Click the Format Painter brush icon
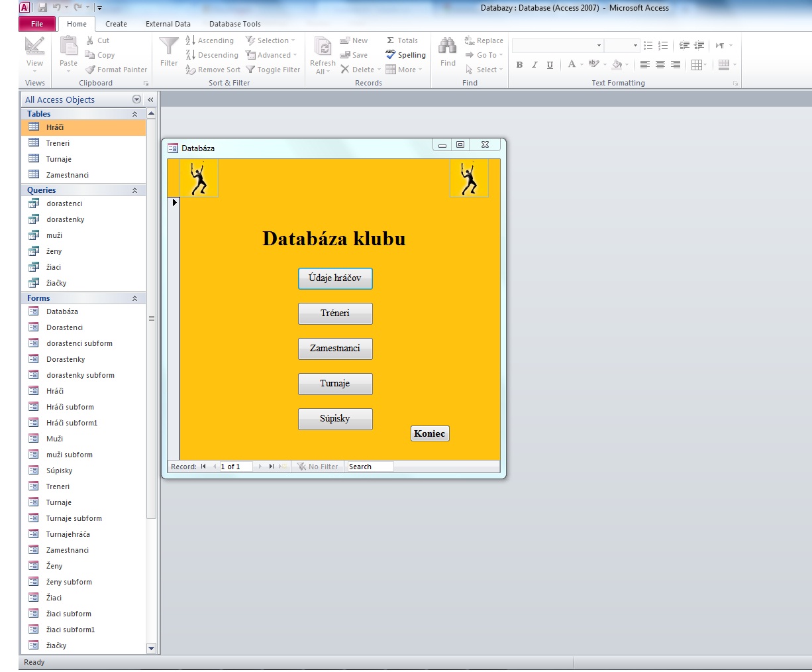Image resolution: width=812 pixels, height=672 pixels. click(91, 70)
